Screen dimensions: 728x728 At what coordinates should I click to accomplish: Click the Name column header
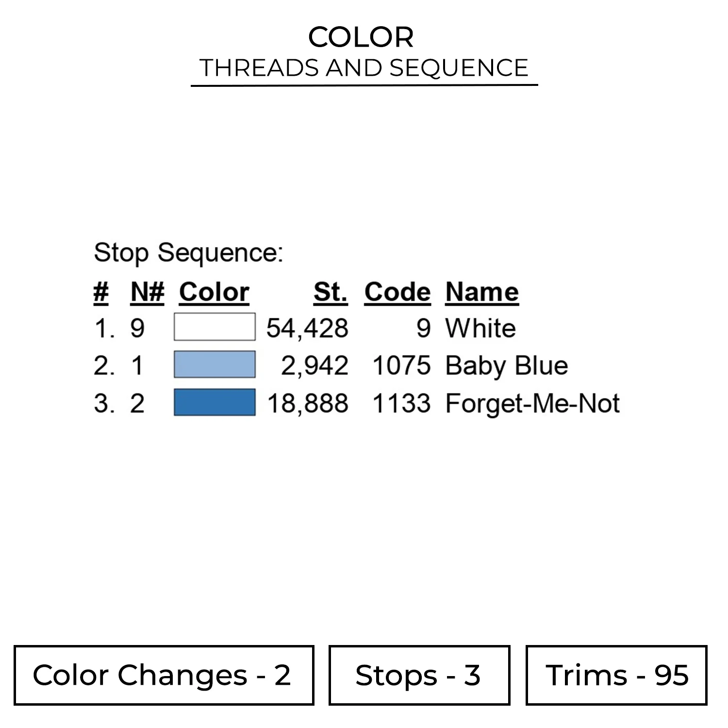482,292
